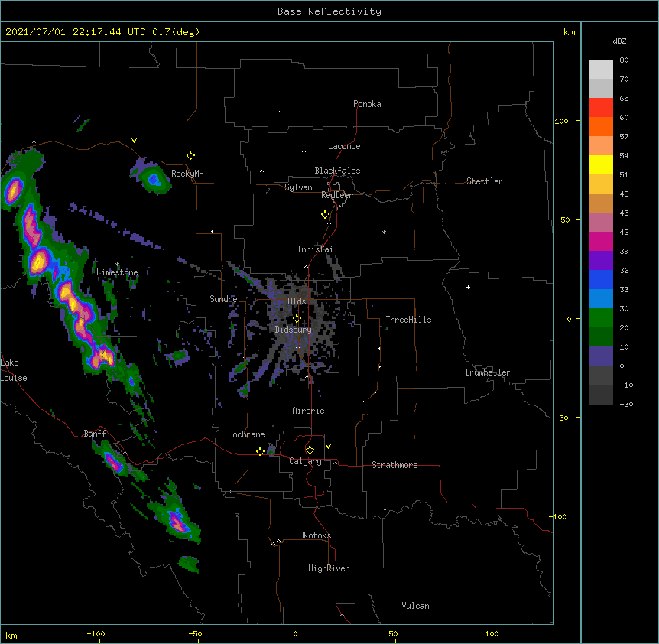Click the Base_Reflectivity title text
This screenshot has width=659, height=644.
click(329, 11)
